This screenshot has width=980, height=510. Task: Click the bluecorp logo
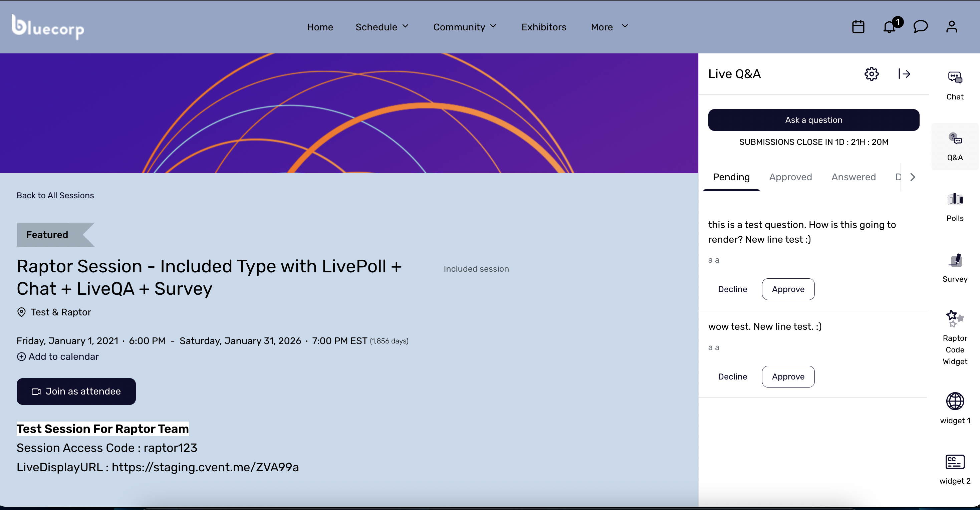click(47, 27)
